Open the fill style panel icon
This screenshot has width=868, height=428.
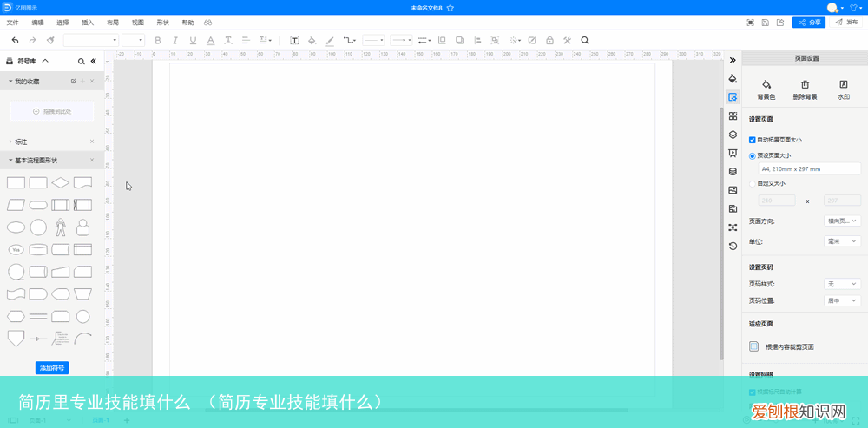pyautogui.click(x=733, y=78)
